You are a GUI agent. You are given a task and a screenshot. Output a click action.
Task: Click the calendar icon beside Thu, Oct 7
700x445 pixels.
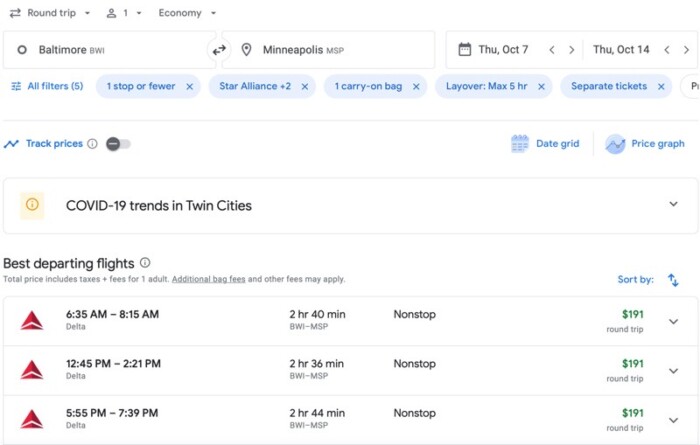[464, 50]
